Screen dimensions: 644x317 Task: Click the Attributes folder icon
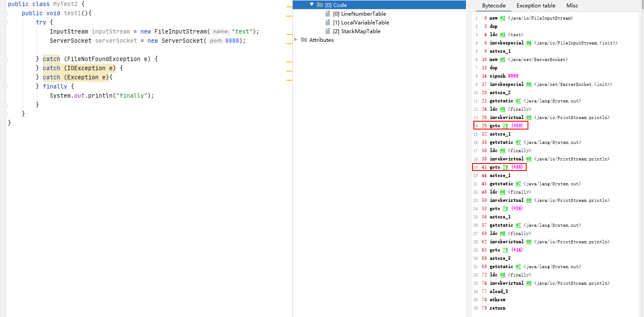304,40
